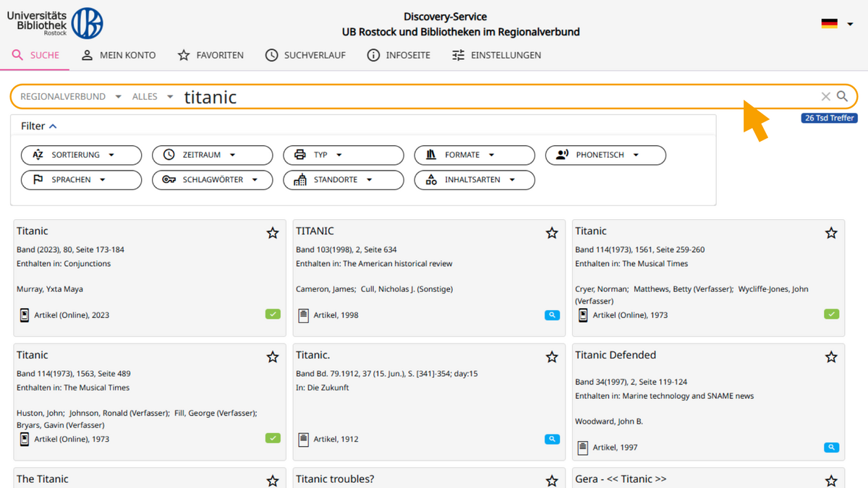
Task: Click the Universitäts Bibliothek Rostock logo
Action: click(x=55, y=23)
